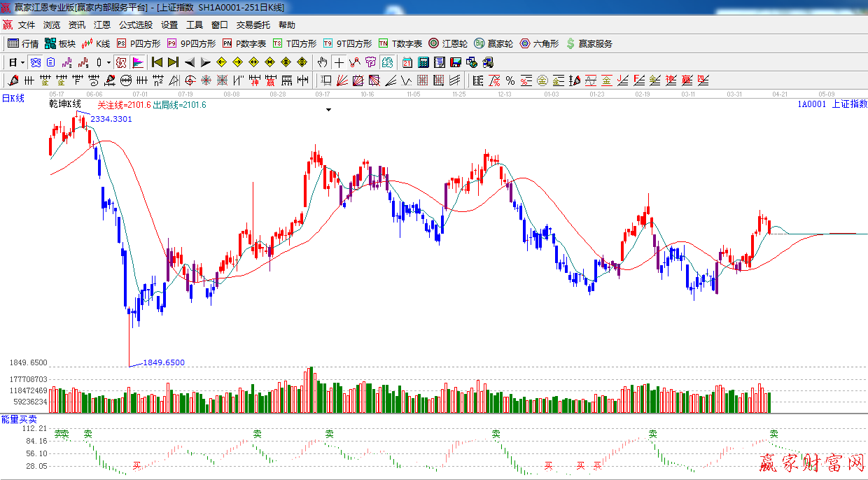Screen dimensions: 868x480
Task: Click the yellow diamond left-arrow icon
Action: click(x=222, y=62)
